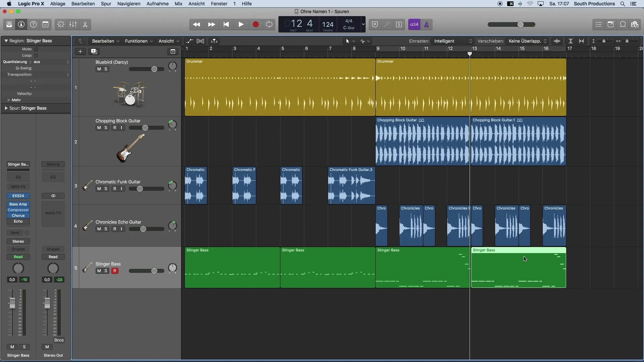Expand the Verschieben Keine Überlapp dropdown

coord(527,41)
